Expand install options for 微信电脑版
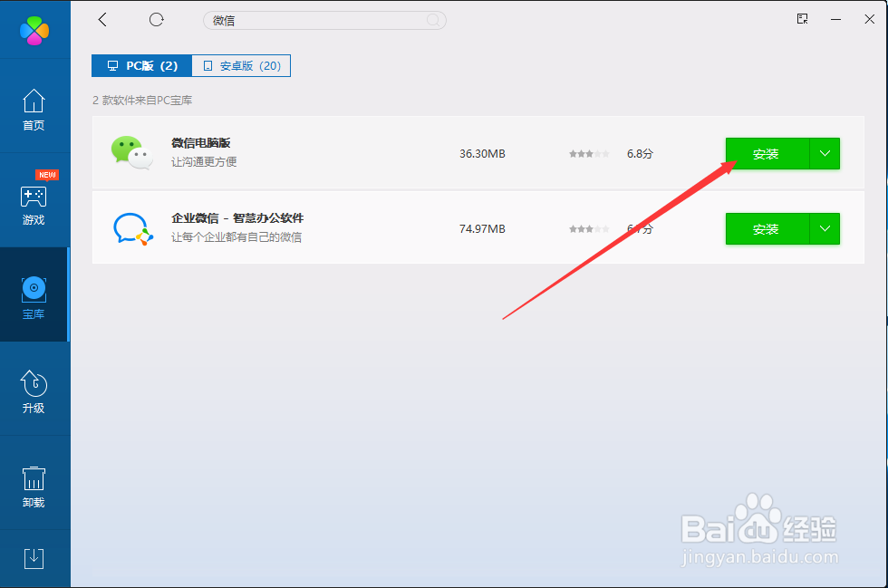The height and width of the screenshot is (588, 888). point(825,153)
